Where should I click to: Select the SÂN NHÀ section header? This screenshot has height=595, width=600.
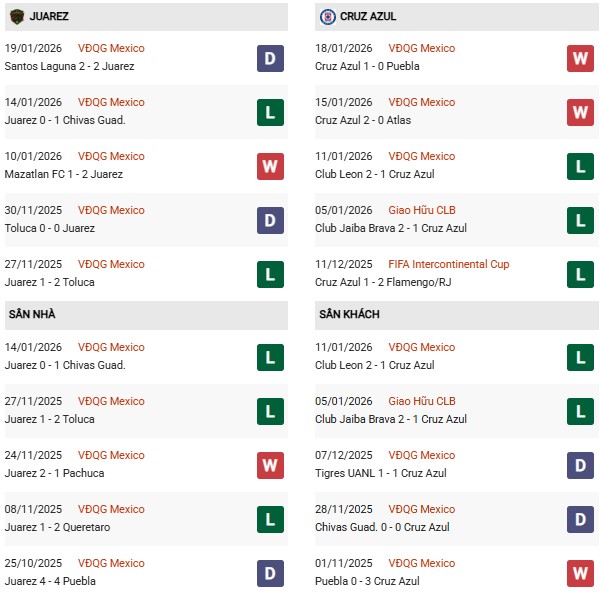point(32,314)
